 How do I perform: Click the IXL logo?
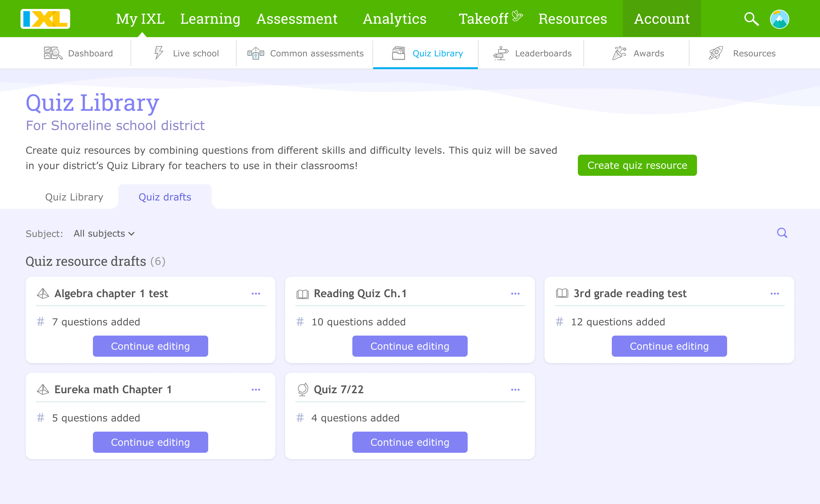45,19
